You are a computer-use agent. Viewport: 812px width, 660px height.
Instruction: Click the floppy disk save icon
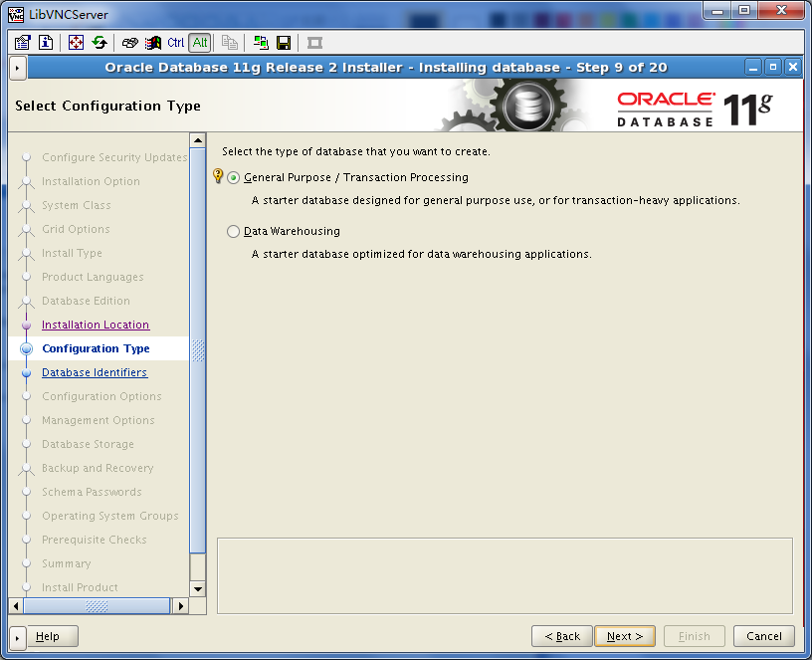pyautogui.click(x=284, y=43)
